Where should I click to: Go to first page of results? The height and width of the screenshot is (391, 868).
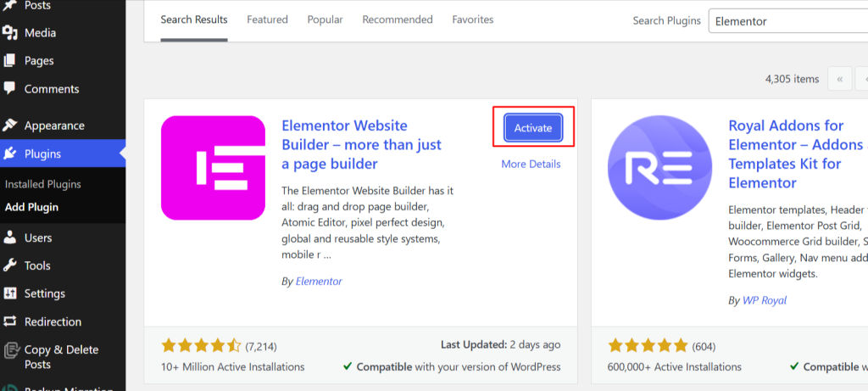tap(840, 79)
